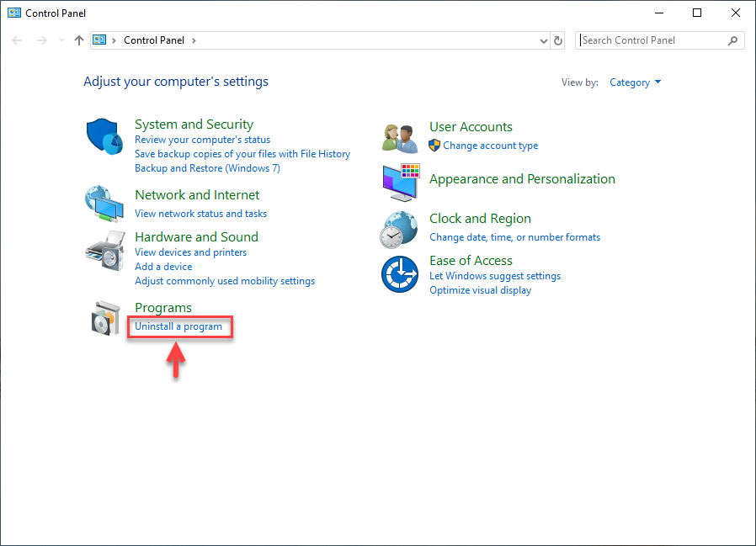Image resolution: width=756 pixels, height=546 pixels.
Task: Click the Control Panel icon in address bar
Action: coord(99,40)
